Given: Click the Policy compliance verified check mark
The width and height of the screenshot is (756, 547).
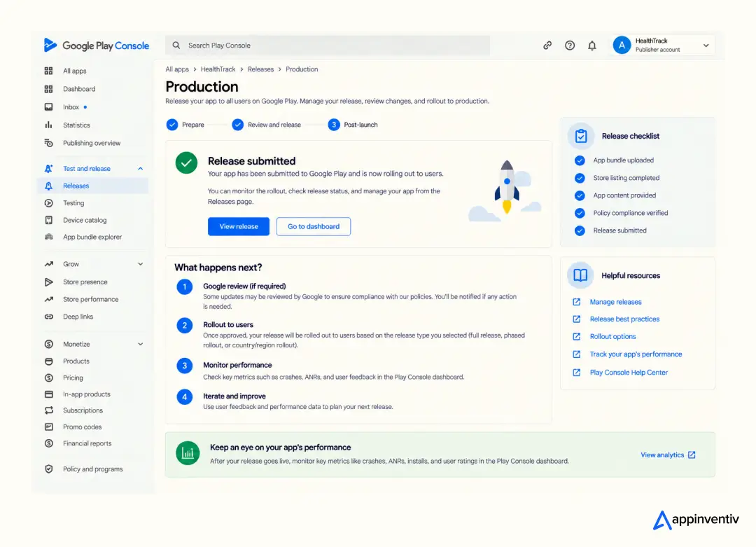Looking at the screenshot, I should [x=580, y=213].
